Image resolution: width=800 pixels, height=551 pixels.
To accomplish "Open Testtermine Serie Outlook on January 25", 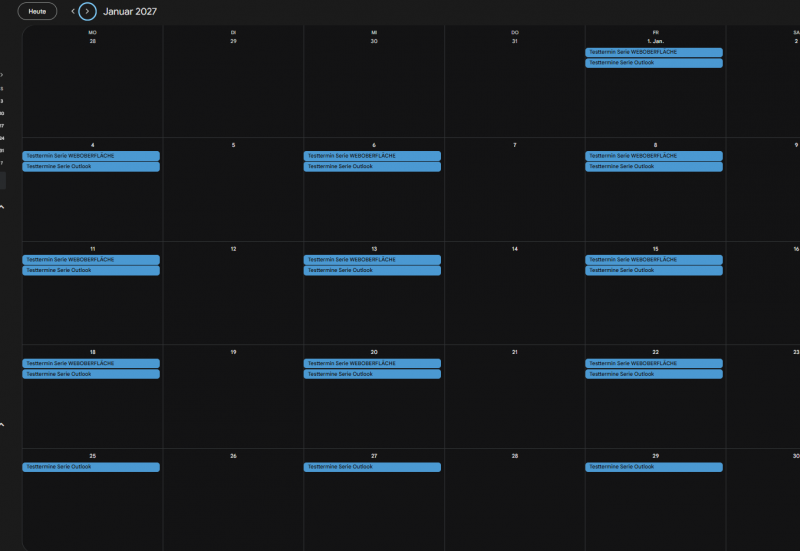I will pyautogui.click(x=91, y=467).
